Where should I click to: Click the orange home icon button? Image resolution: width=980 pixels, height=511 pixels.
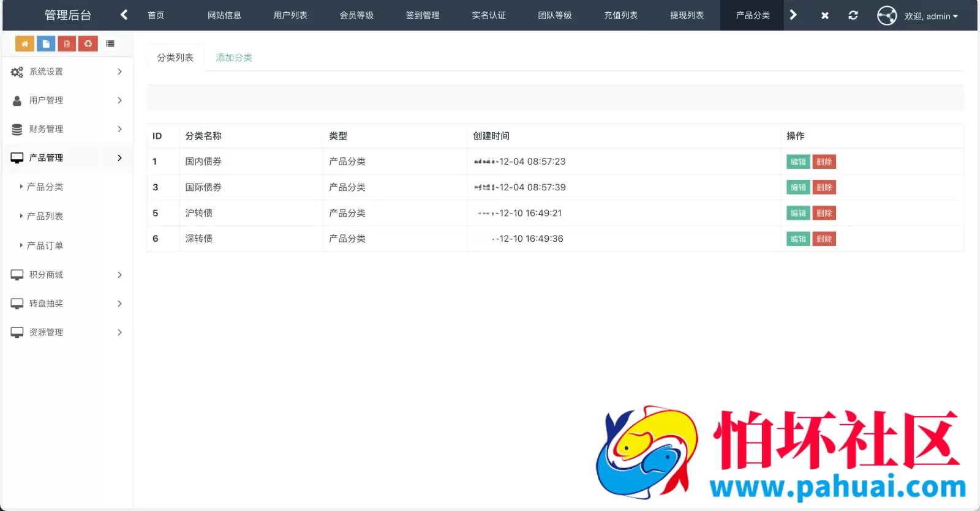[24, 43]
